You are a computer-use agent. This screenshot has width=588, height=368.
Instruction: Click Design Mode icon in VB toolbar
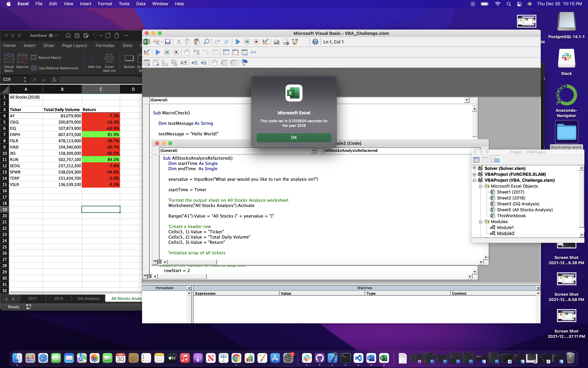tap(265, 42)
